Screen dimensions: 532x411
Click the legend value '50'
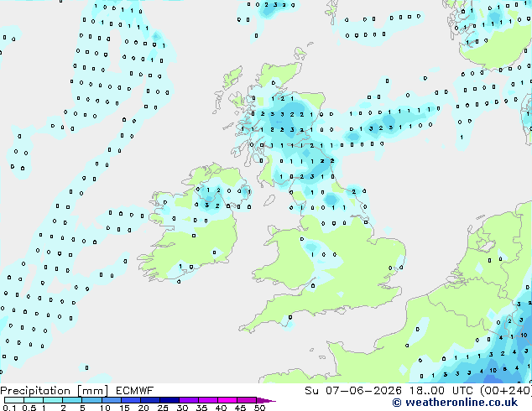[259, 408]
